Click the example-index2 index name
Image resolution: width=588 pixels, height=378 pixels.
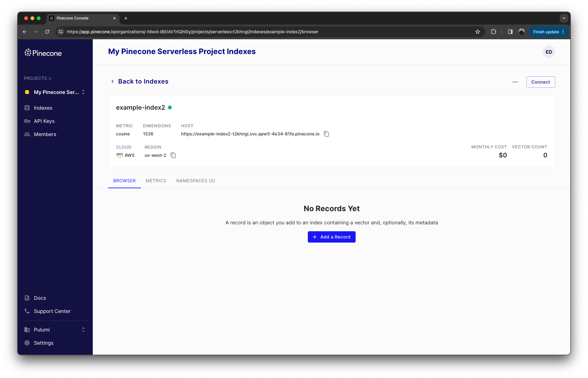click(x=141, y=107)
